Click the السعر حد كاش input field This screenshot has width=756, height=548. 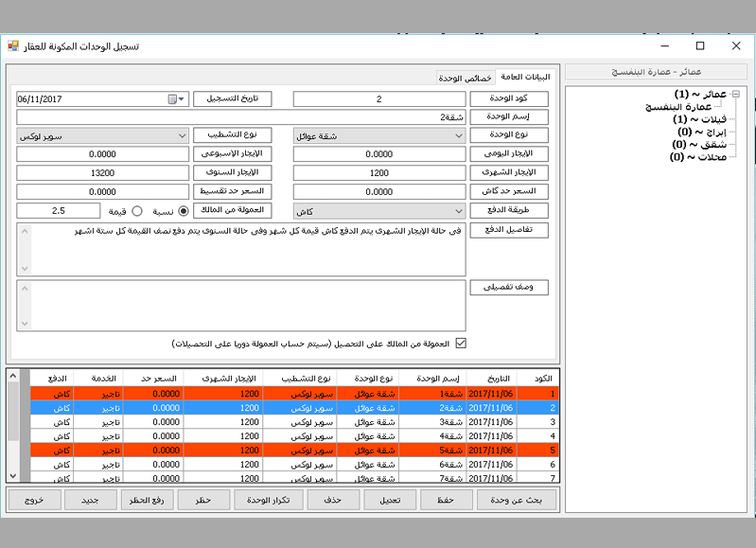coord(379,191)
